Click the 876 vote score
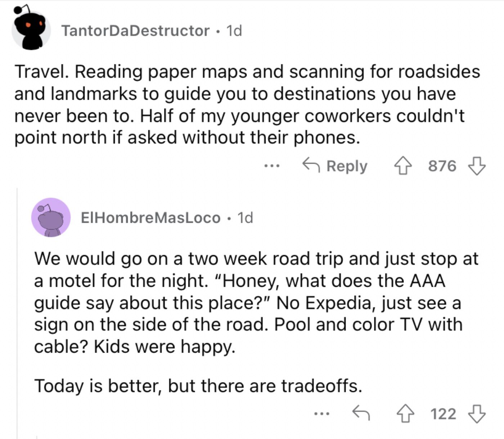 pos(442,166)
